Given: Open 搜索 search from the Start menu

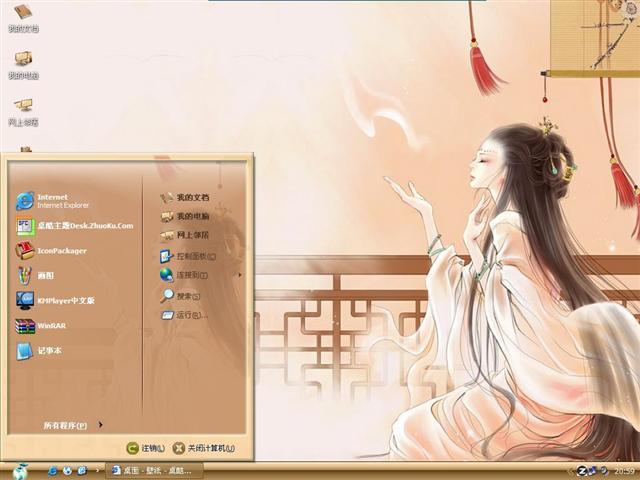Looking at the screenshot, I should click(x=180, y=296).
